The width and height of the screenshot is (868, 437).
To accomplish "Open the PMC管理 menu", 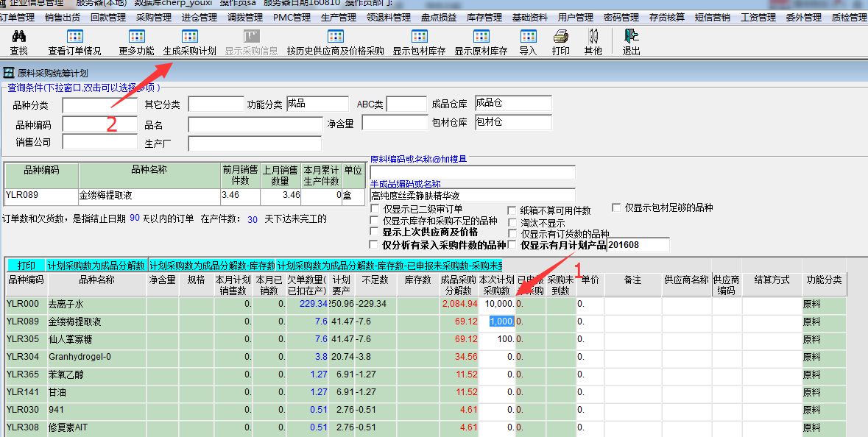I will click(292, 17).
